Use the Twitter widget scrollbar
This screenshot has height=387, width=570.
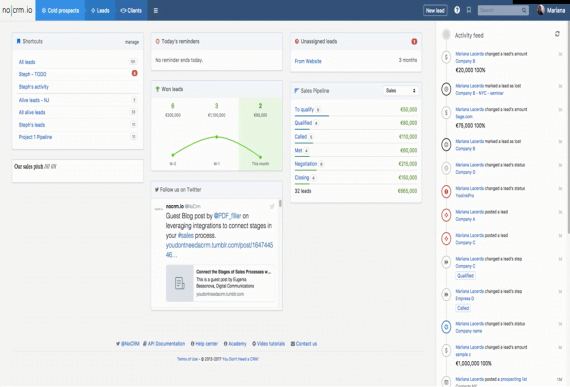(x=280, y=203)
